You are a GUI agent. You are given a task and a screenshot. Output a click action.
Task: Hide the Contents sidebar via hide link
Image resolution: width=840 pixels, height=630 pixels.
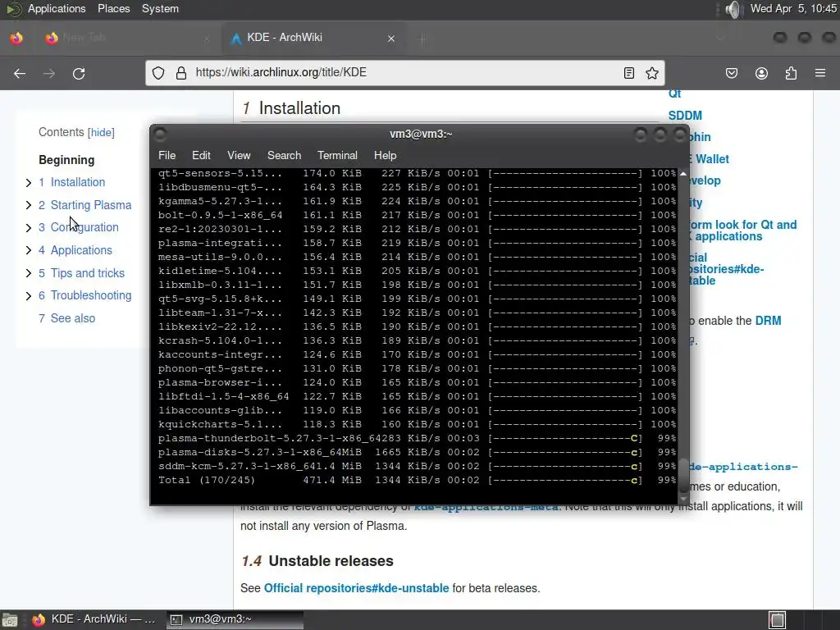pyautogui.click(x=101, y=132)
